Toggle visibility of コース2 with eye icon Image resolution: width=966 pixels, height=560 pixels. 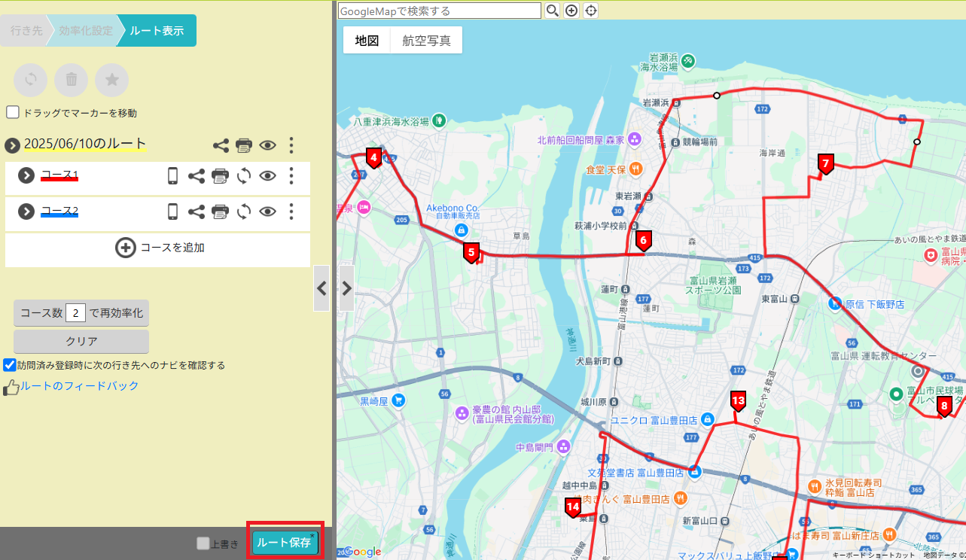coord(267,213)
